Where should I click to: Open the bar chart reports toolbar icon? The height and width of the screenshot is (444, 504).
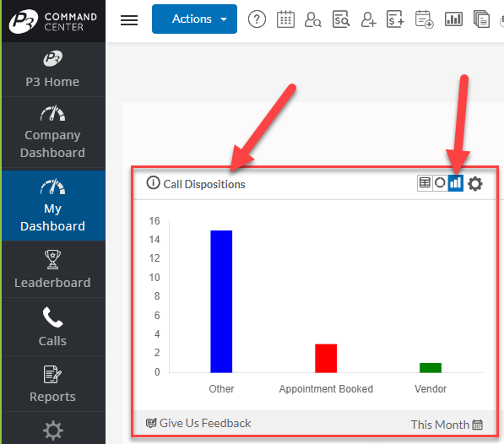coord(453,19)
